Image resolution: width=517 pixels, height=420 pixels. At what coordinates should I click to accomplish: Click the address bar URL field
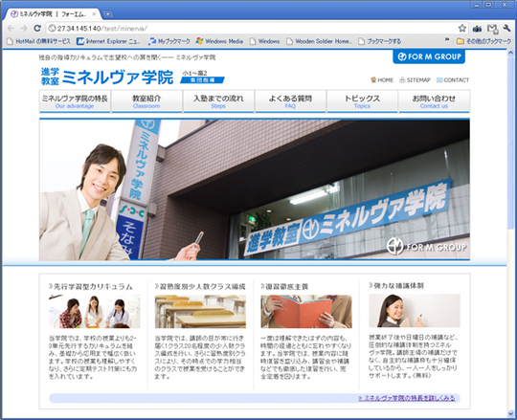click(x=251, y=29)
